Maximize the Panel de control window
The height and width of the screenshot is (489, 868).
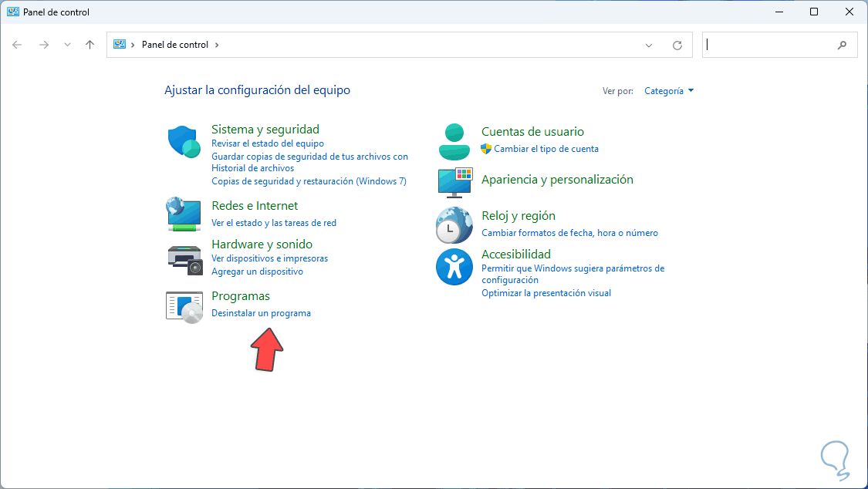814,12
